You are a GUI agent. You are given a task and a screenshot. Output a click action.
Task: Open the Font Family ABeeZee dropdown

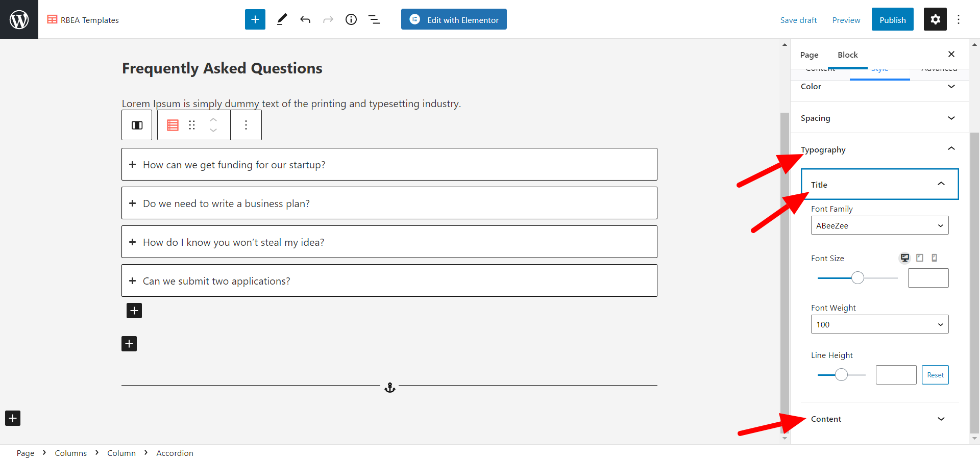click(879, 225)
